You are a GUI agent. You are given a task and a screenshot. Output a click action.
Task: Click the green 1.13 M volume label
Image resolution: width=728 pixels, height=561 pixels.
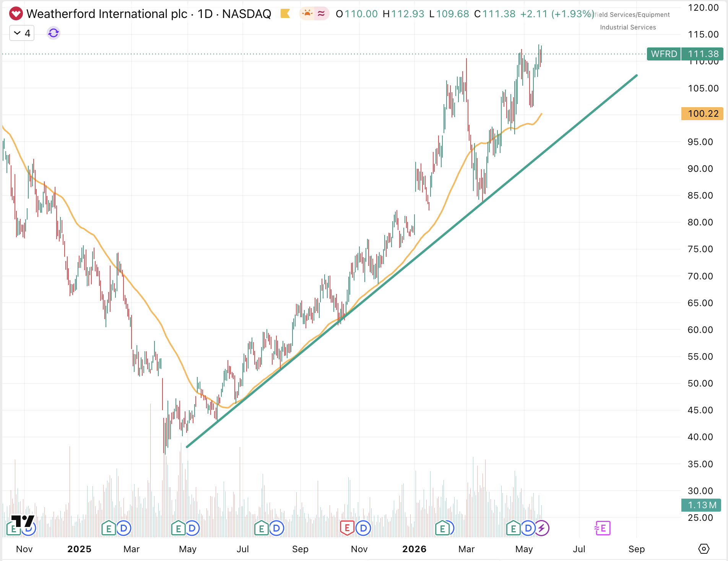click(701, 505)
